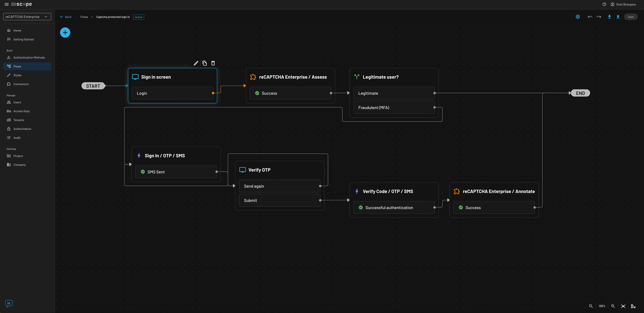The height and width of the screenshot is (313, 644).
Task: Zoom out the flow canvas
Action: pos(591,306)
